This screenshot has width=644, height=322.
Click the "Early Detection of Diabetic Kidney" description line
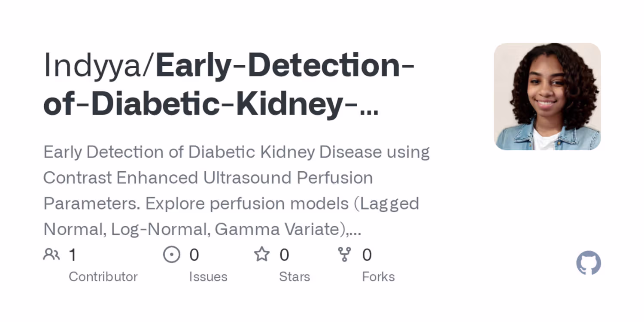pyautogui.click(x=236, y=152)
